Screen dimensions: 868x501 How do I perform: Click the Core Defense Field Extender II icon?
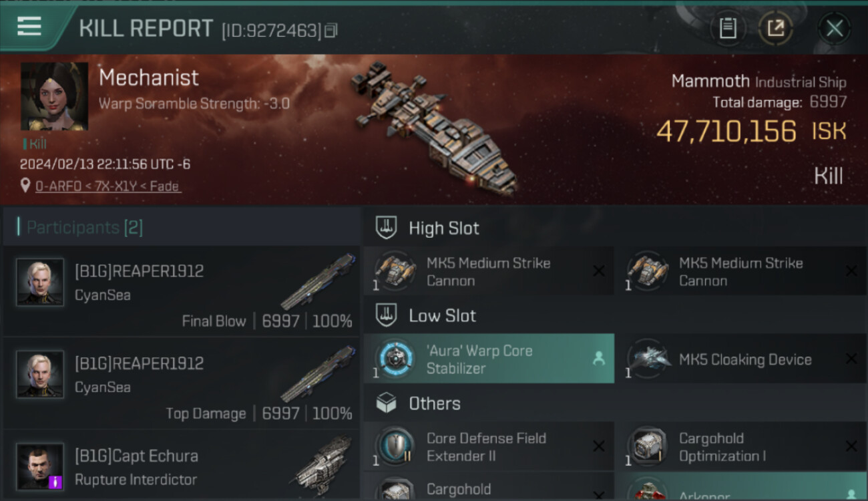click(x=395, y=447)
